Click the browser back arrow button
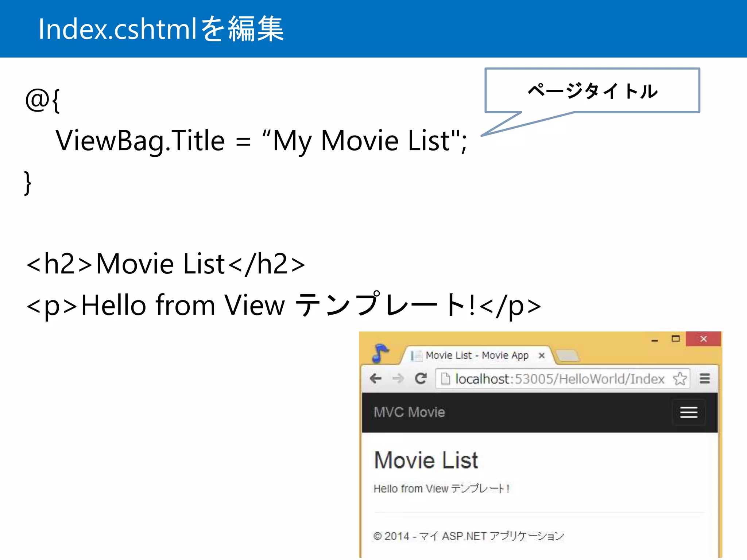 (x=376, y=378)
